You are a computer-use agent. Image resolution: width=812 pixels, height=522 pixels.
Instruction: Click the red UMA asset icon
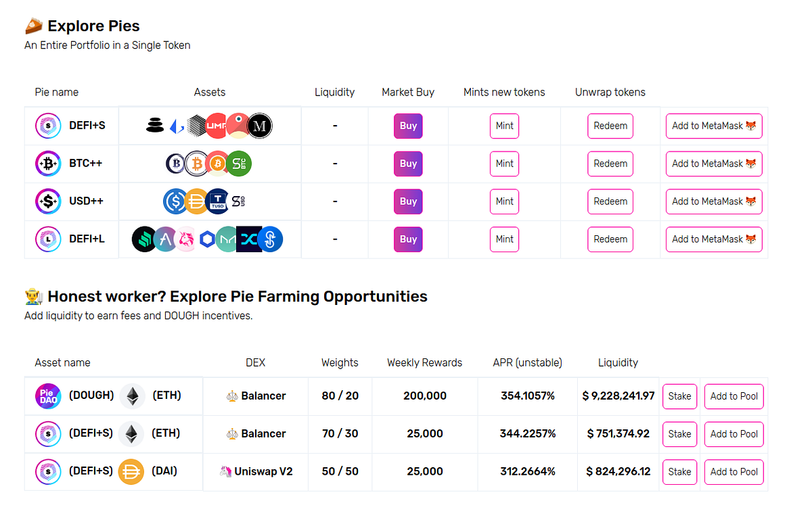tap(217, 126)
